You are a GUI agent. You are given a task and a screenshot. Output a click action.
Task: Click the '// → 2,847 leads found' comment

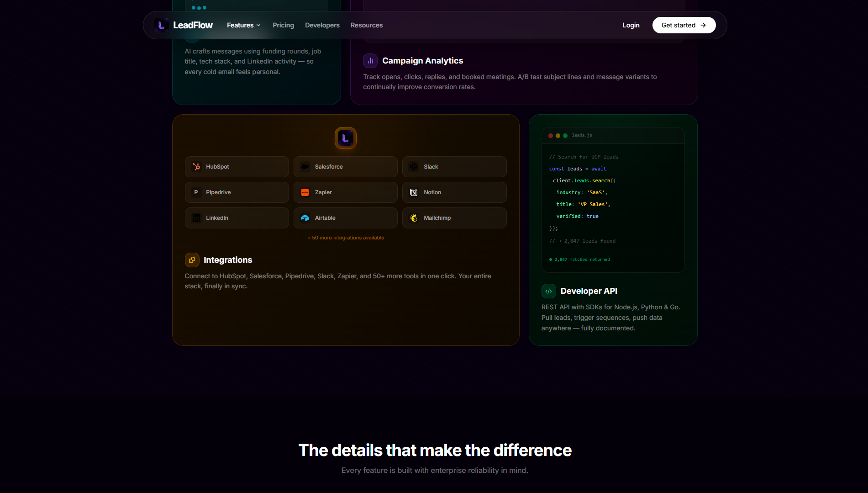(x=582, y=241)
